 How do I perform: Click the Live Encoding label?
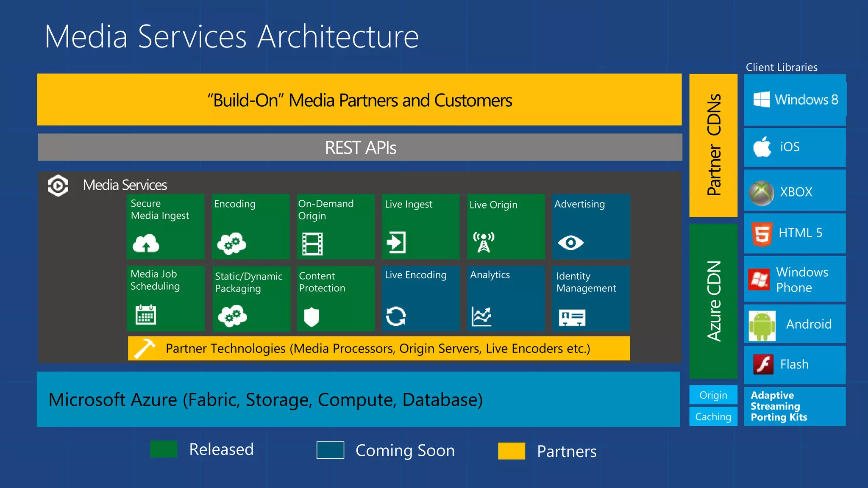tap(416, 275)
